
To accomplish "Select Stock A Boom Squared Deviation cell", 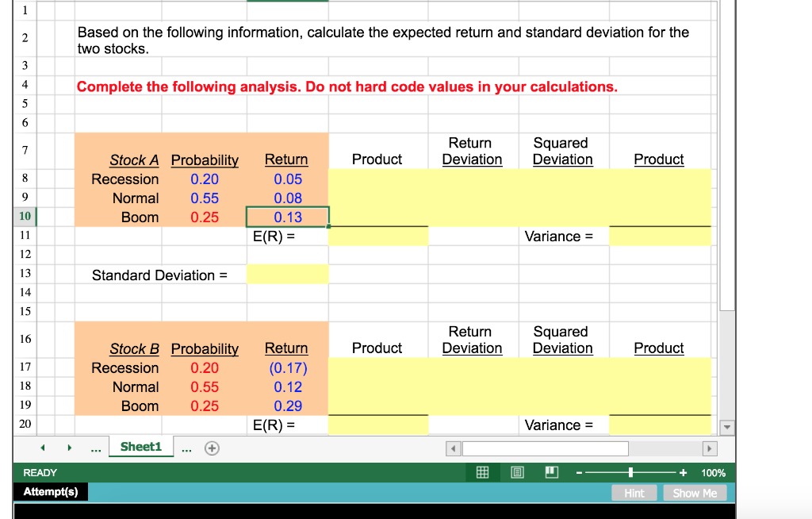I will click(x=564, y=217).
